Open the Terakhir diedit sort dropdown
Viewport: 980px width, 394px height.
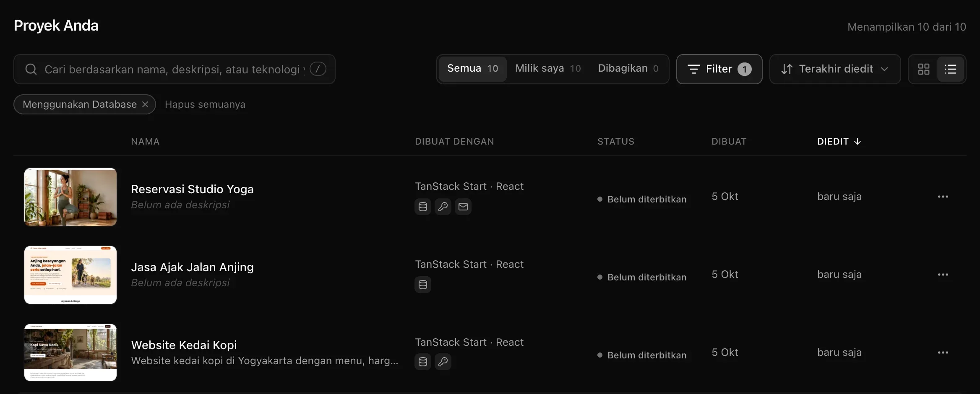[x=835, y=69]
